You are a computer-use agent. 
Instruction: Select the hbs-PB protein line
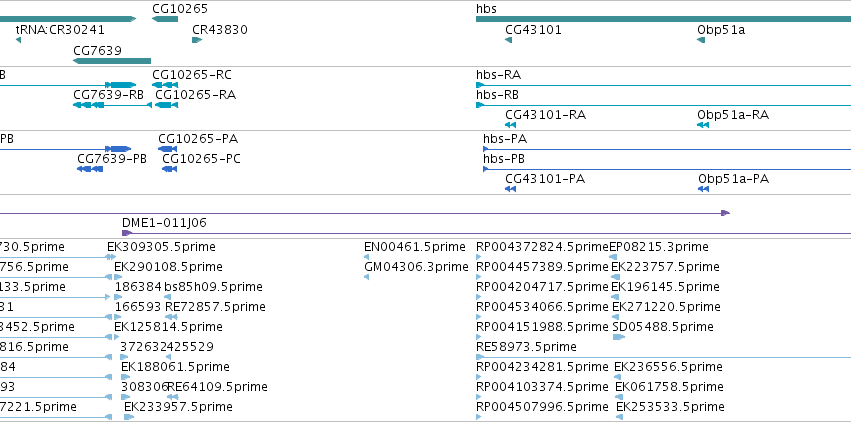667,169
